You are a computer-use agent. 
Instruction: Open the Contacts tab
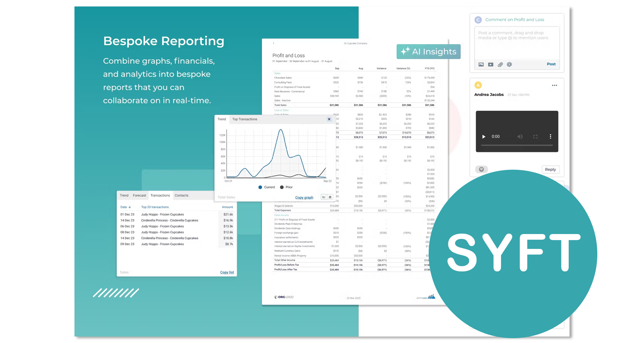[x=182, y=195]
